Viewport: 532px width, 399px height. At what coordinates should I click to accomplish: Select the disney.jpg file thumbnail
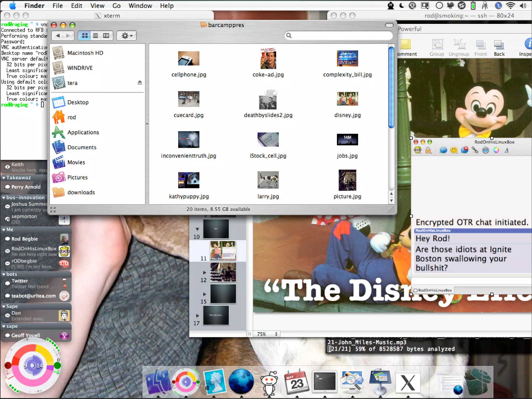coord(347,99)
